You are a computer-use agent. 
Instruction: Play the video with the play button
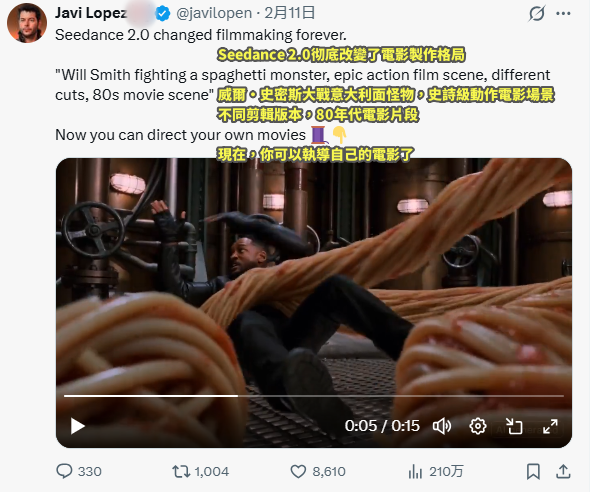77,426
